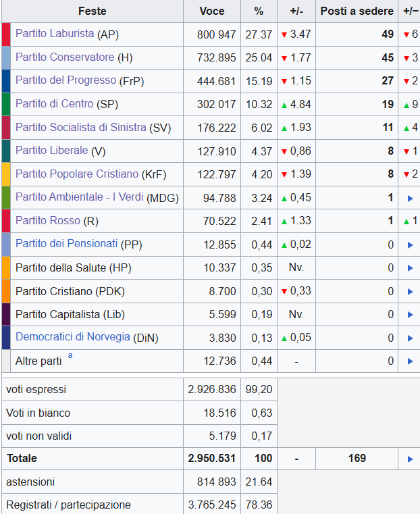
Task: Follow the Partito di Centro link
Action: 55,104
